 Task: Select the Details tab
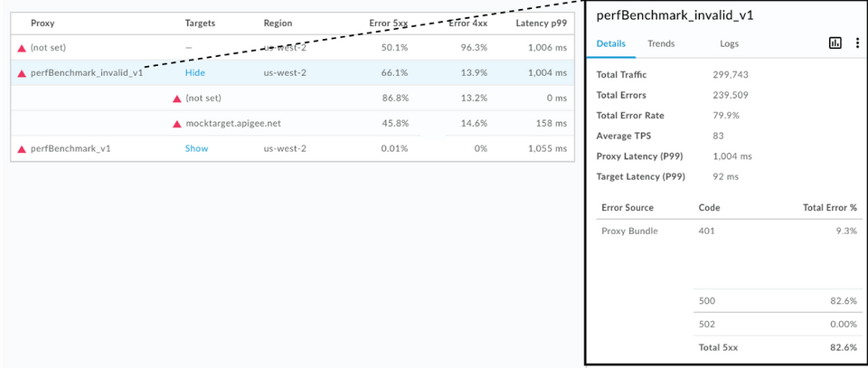coord(611,43)
